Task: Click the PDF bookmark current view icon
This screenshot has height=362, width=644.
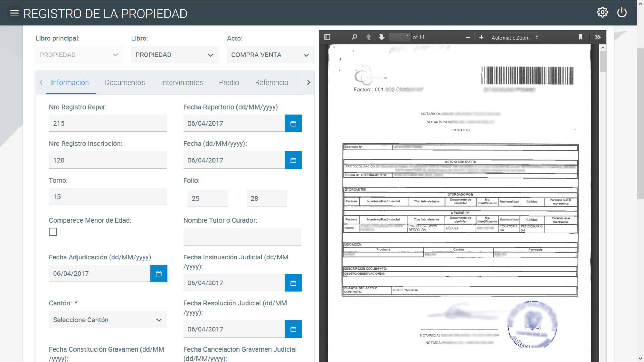Action: (581, 37)
